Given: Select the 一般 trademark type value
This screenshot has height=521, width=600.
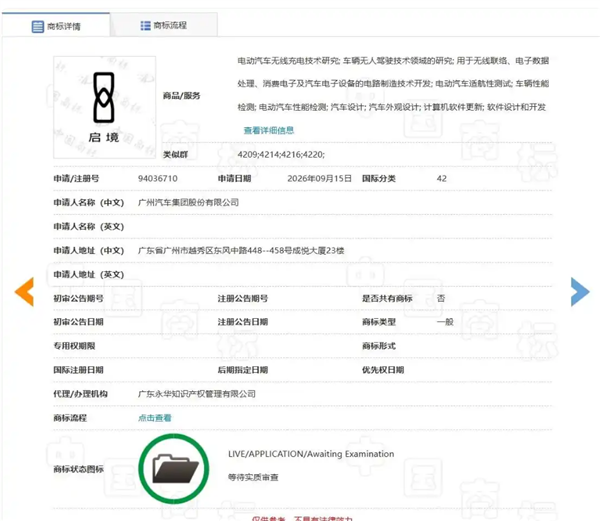Looking at the screenshot, I should tap(445, 322).
